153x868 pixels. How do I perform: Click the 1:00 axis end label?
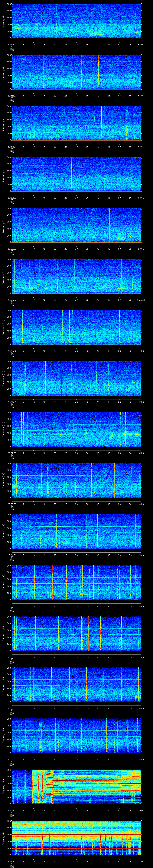point(141,351)
